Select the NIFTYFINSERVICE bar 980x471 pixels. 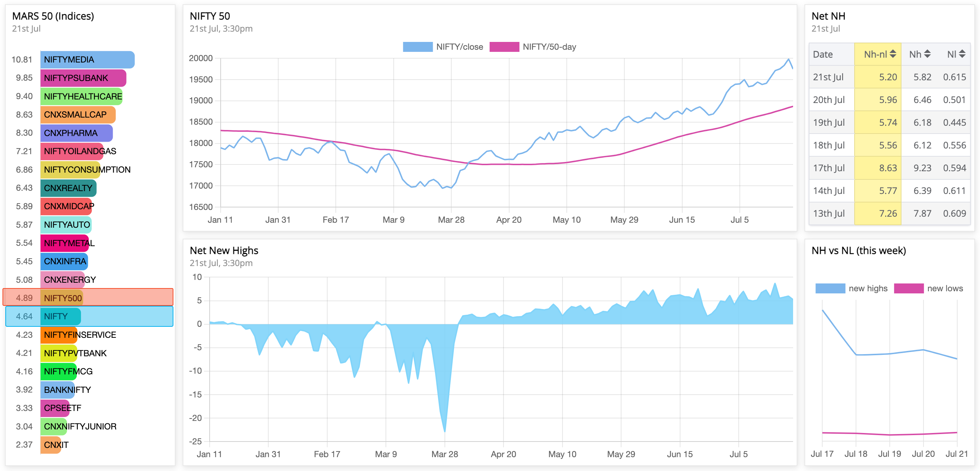(x=59, y=335)
